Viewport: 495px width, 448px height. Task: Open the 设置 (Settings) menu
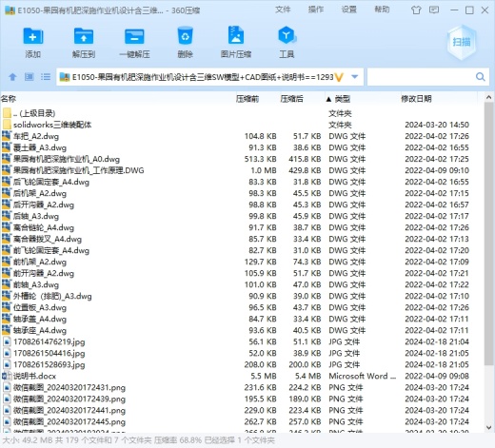(x=348, y=10)
